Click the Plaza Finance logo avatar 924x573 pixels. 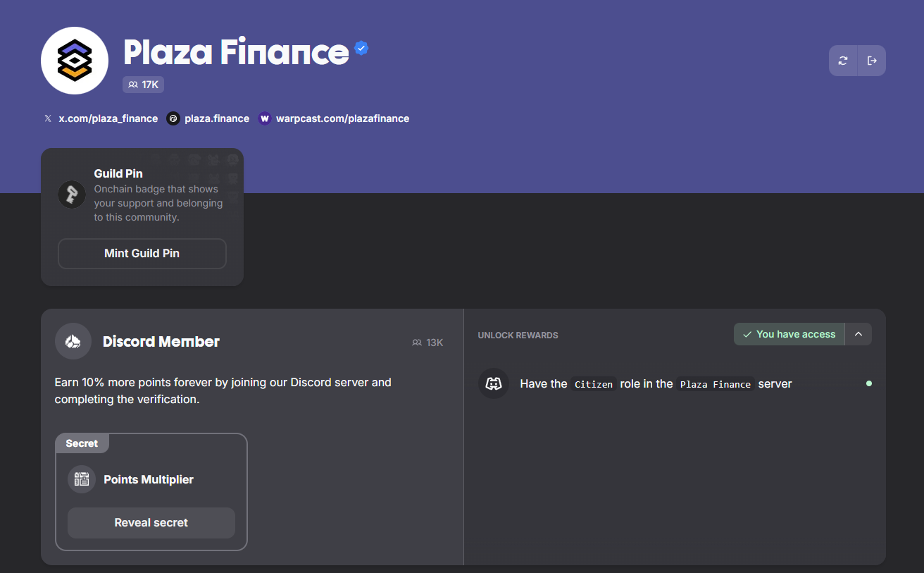[x=75, y=61]
